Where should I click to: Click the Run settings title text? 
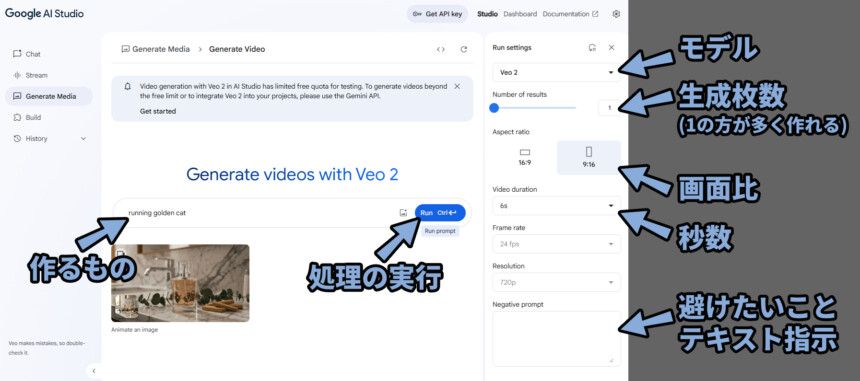pyautogui.click(x=512, y=48)
